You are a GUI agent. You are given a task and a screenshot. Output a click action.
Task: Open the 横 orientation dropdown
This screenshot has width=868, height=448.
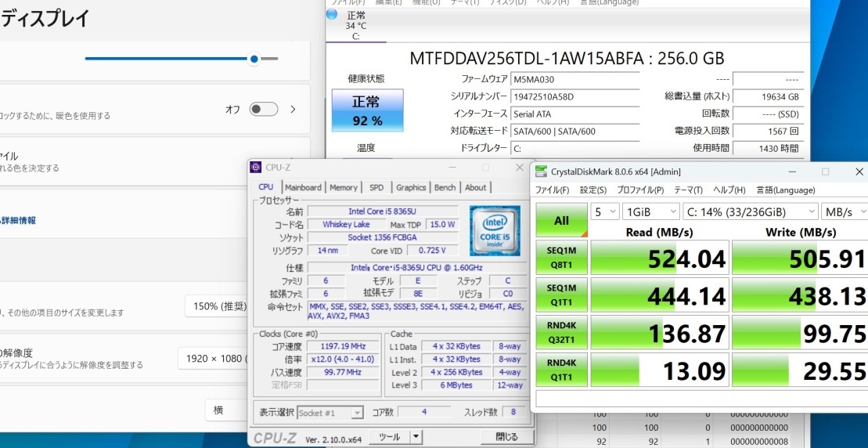coord(227,410)
